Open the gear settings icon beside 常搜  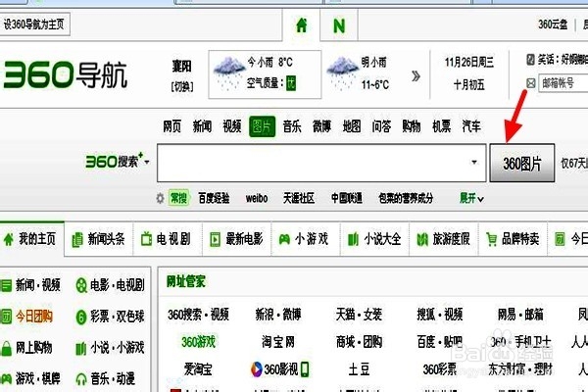tap(160, 198)
